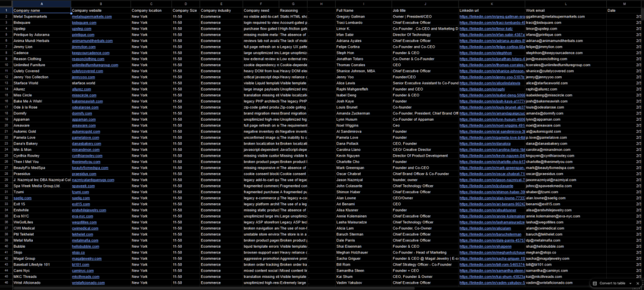Viewport: 644px width, 290px height.
Task: Select the felipe@jimmylion.com email cell
Action: (x=565, y=47)
